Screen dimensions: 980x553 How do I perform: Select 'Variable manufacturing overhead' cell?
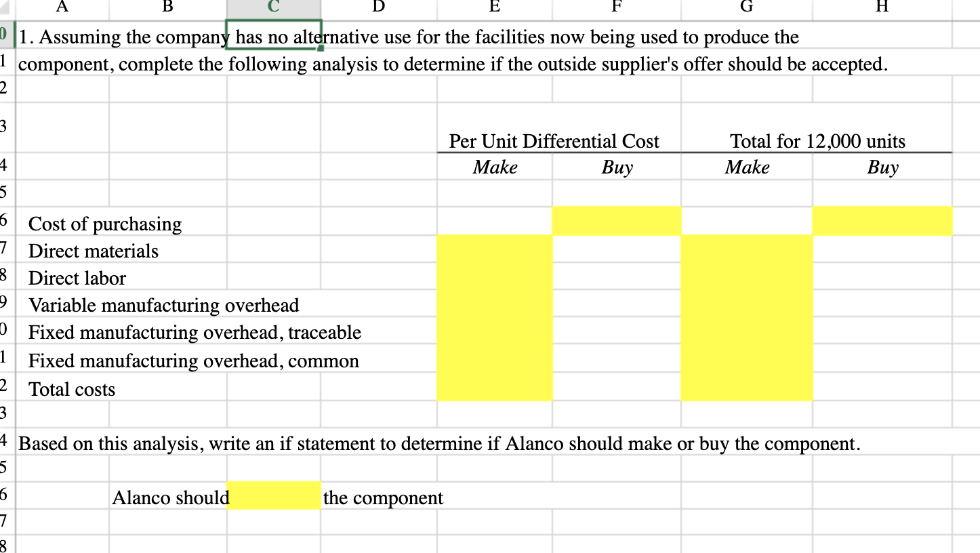click(x=164, y=305)
